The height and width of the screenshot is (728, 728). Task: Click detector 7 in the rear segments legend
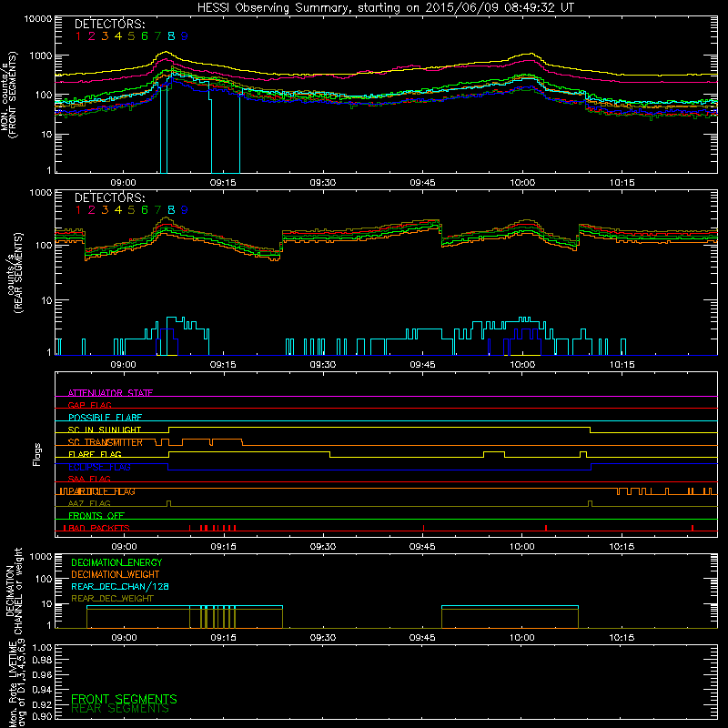157,210
